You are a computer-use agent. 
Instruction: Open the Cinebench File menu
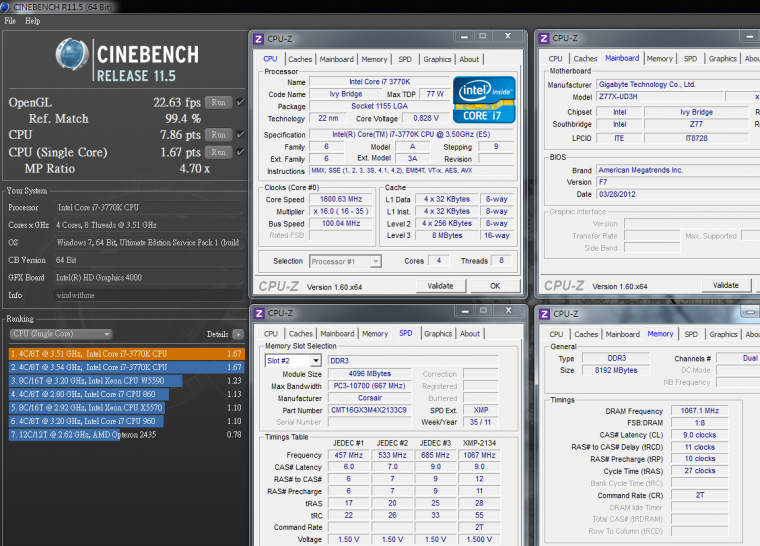click(10, 20)
